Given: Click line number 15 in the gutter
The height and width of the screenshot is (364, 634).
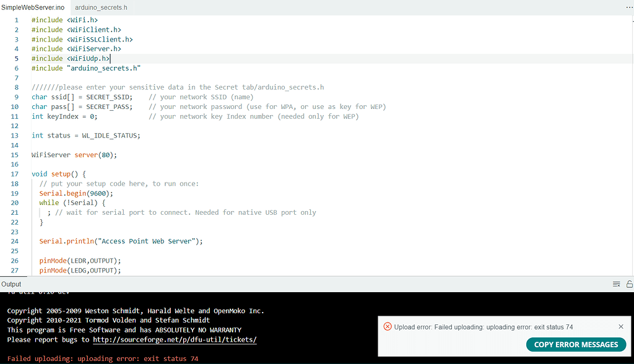Looking at the screenshot, I should click(x=14, y=154).
